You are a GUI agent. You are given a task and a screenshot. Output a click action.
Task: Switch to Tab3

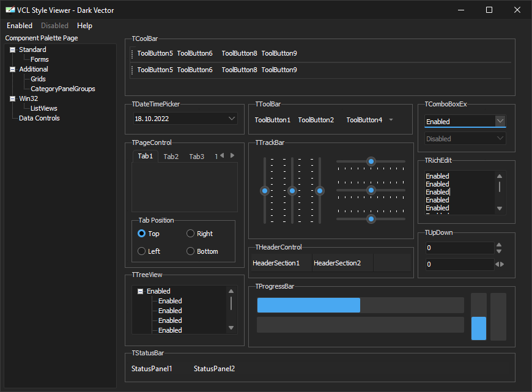point(197,157)
